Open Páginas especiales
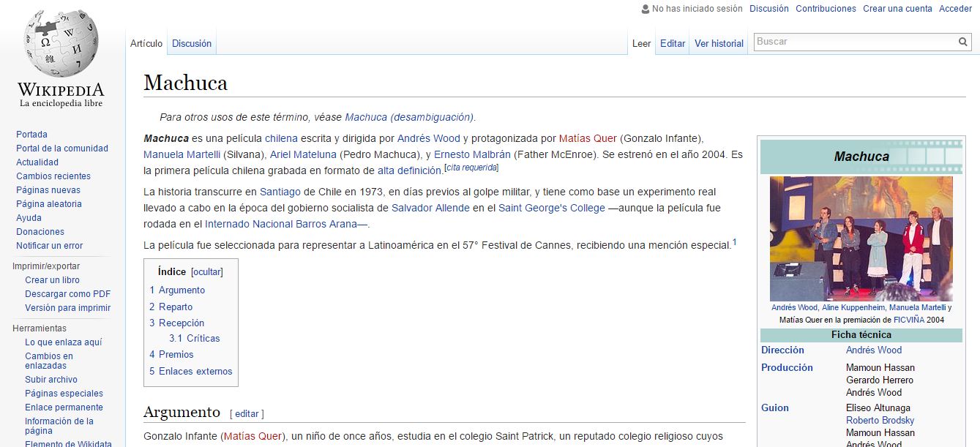The width and height of the screenshot is (980, 447). click(64, 394)
